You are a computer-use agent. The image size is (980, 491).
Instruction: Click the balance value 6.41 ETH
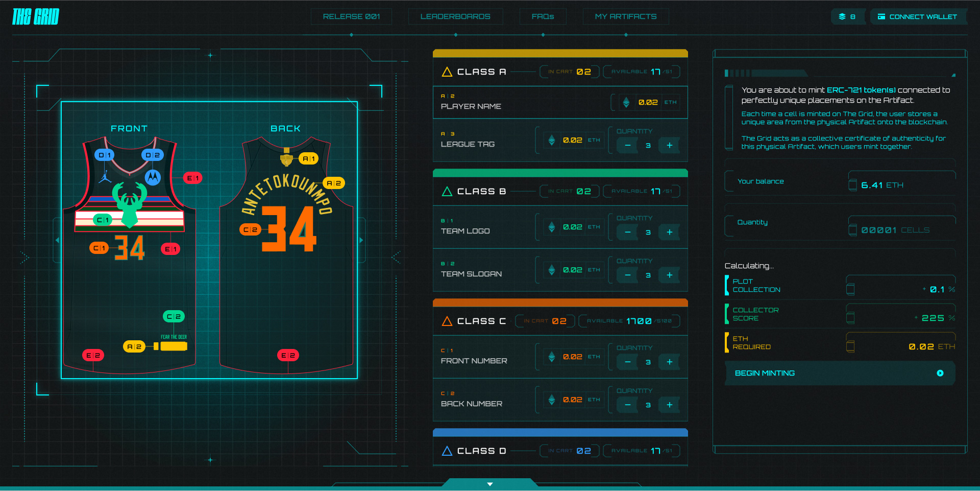882,185
